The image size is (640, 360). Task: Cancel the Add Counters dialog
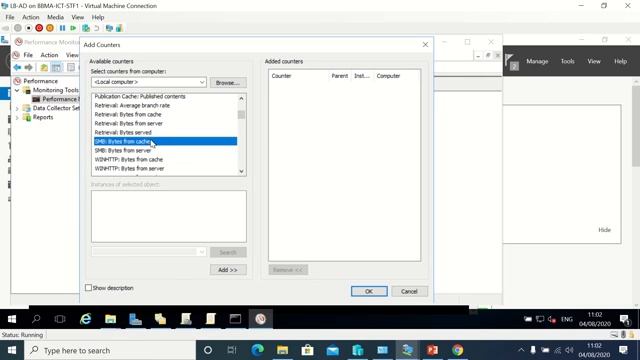point(409,291)
